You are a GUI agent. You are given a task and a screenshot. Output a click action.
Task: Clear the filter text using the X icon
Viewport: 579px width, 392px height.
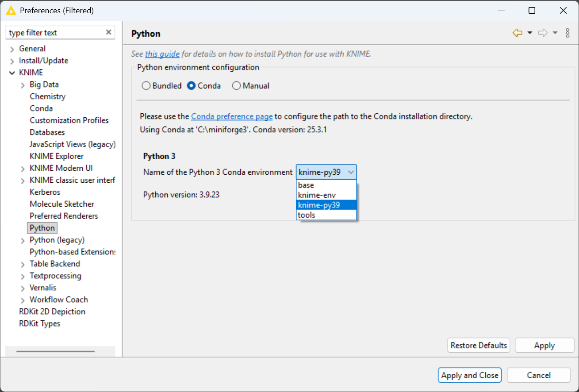tap(108, 32)
